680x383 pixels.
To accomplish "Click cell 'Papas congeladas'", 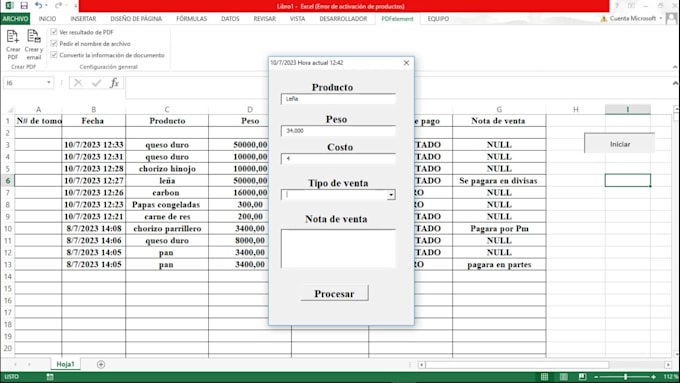I will coord(167,205).
